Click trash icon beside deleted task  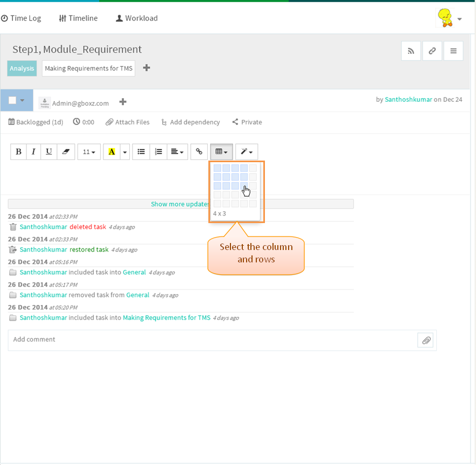pos(13,227)
